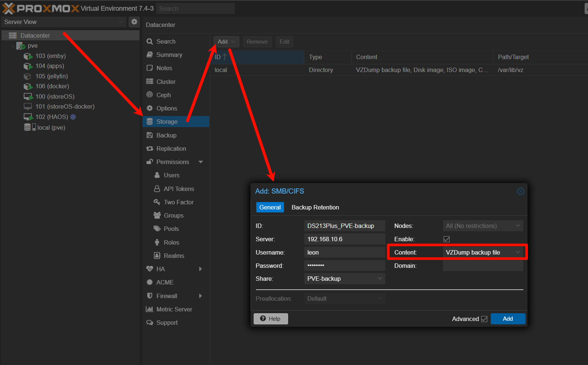Screen dimensions: 588x365
Task: Click the Username field leon
Action: [x=345, y=252]
